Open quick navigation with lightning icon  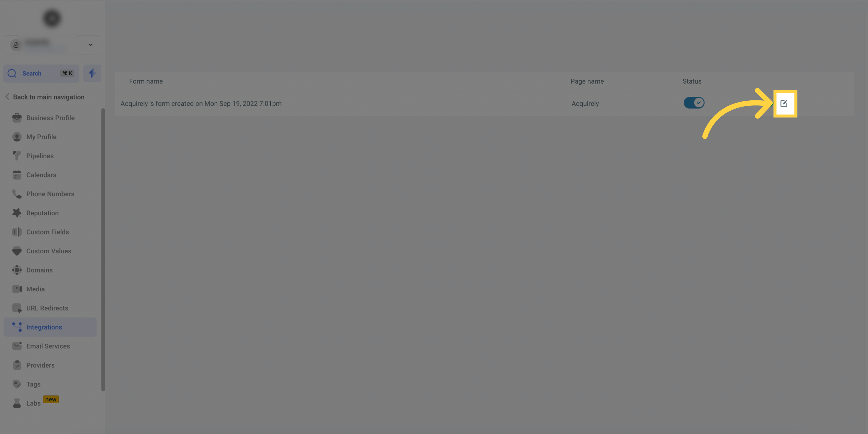tap(92, 73)
